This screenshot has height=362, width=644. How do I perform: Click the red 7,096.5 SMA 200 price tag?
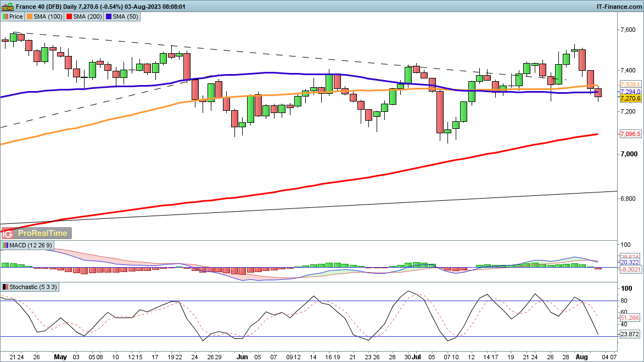click(x=630, y=134)
